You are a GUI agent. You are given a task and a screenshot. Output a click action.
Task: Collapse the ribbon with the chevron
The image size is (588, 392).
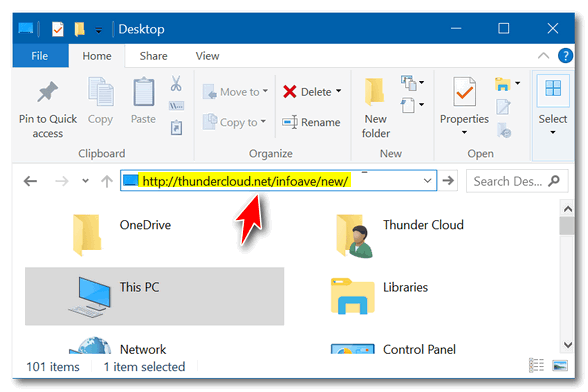pyautogui.click(x=543, y=56)
